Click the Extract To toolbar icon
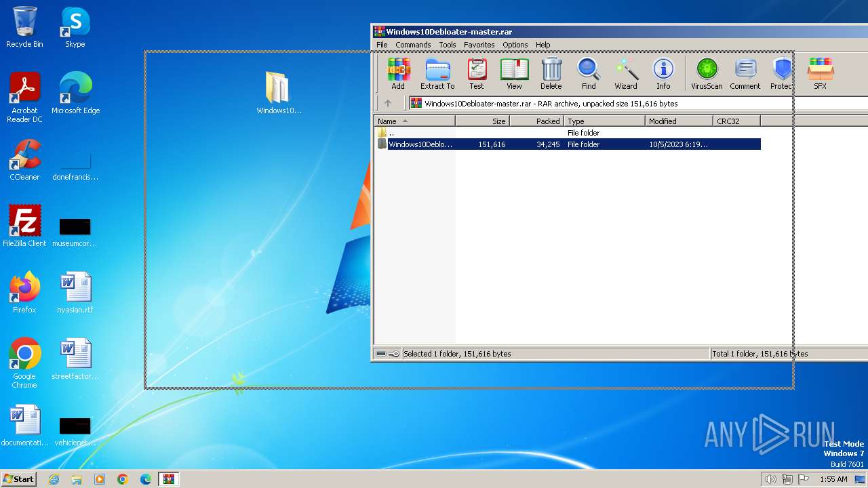The height and width of the screenshot is (488, 868). (x=437, y=74)
